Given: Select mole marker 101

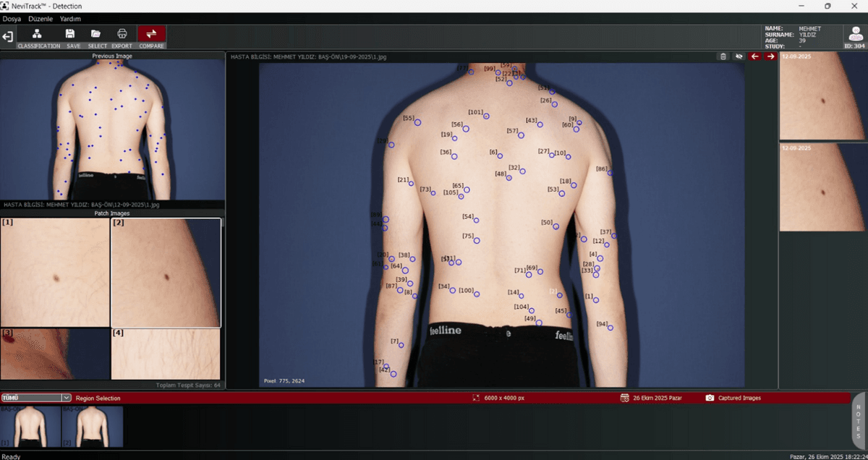Looking at the screenshot, I should [486, 116].
